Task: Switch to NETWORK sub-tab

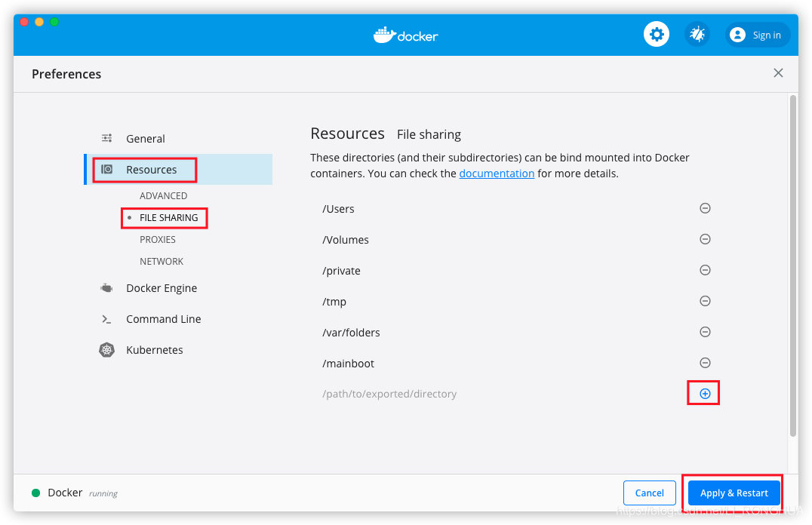Action: coord(161,262)
